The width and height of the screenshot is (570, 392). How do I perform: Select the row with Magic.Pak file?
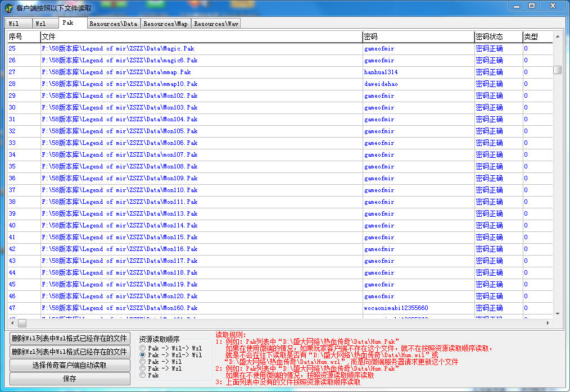(280, 48)
